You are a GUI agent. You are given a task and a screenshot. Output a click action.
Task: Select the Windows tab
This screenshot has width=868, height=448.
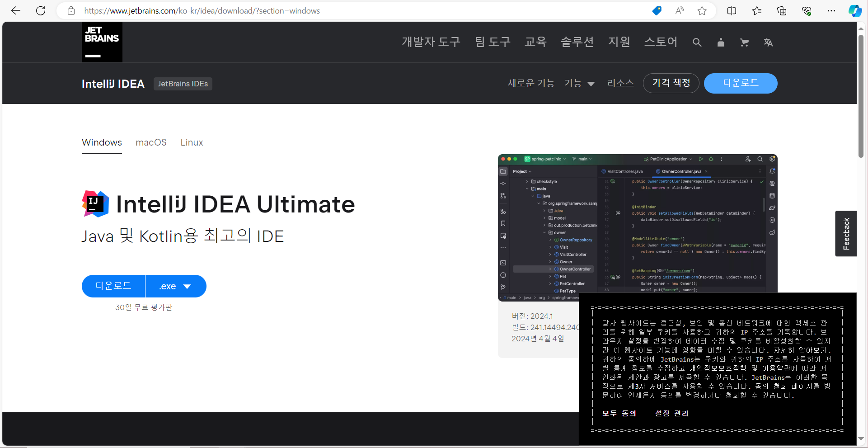click(102, 142)
